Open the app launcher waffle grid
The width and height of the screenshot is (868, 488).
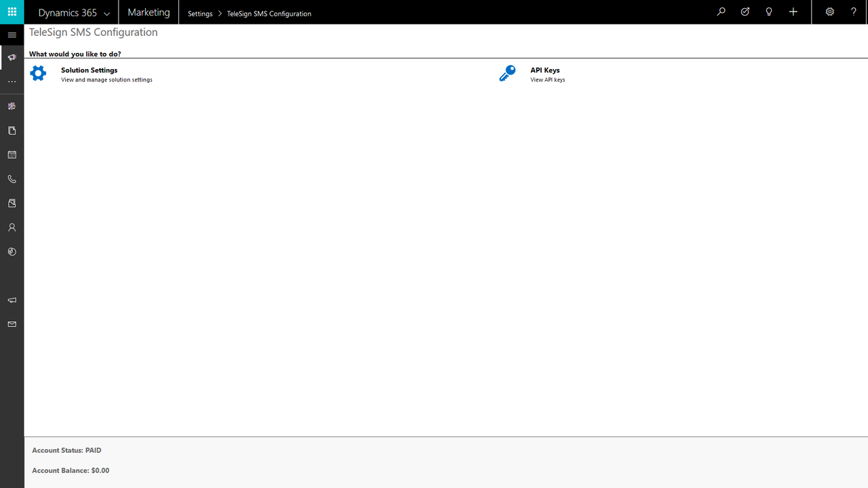(12, 12)
